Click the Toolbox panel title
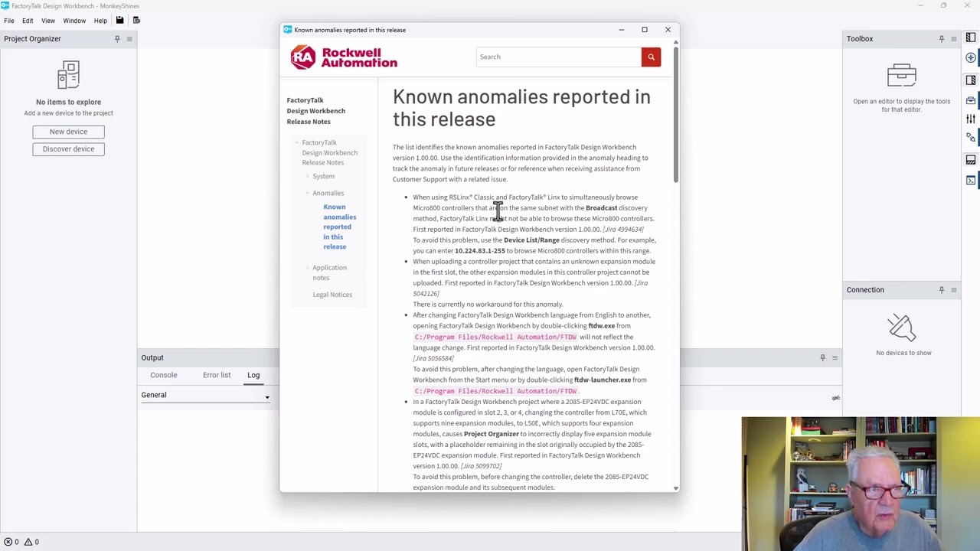 pos(860,39)
